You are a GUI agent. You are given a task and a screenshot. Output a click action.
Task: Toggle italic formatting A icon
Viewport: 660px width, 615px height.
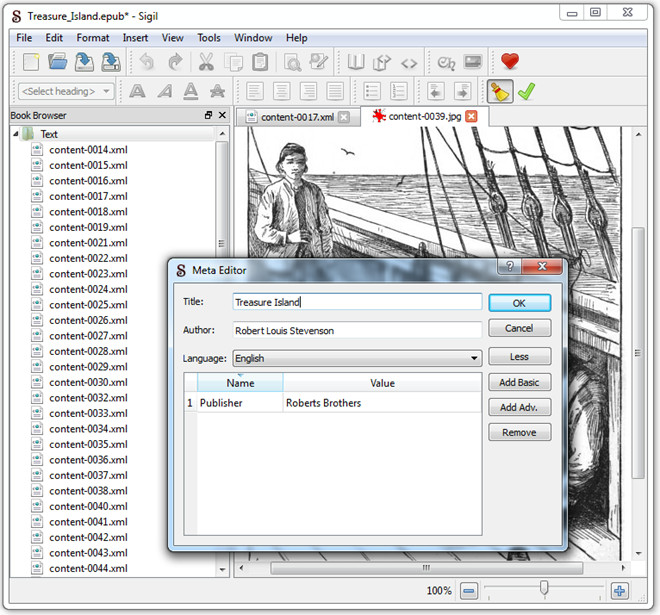click(165, 91)
